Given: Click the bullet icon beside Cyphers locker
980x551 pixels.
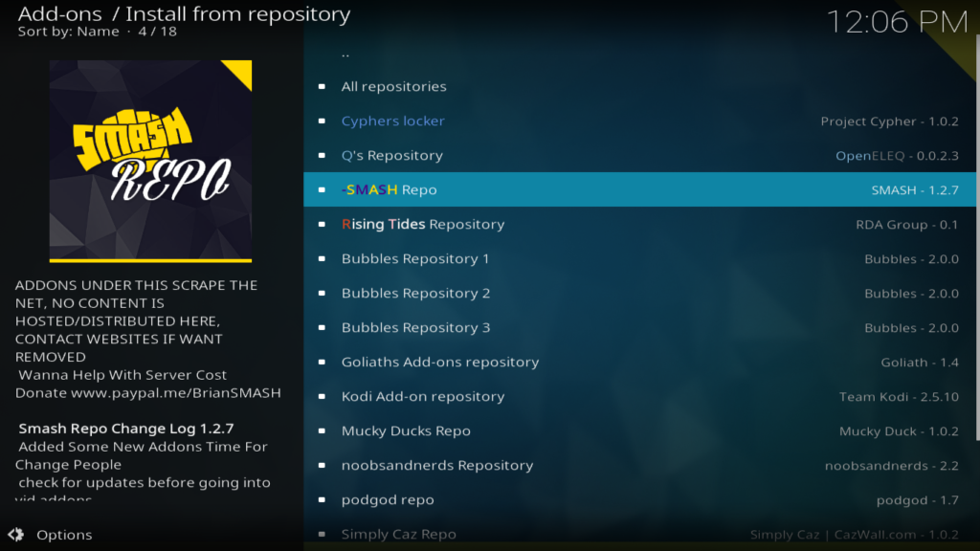Looking at the screenshot, I should point(322,121).
